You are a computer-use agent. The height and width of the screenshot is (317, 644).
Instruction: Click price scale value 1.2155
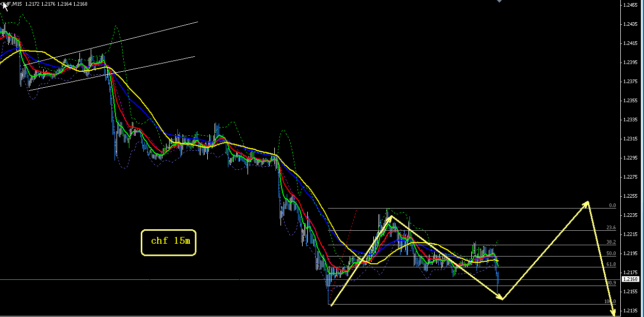630,292
